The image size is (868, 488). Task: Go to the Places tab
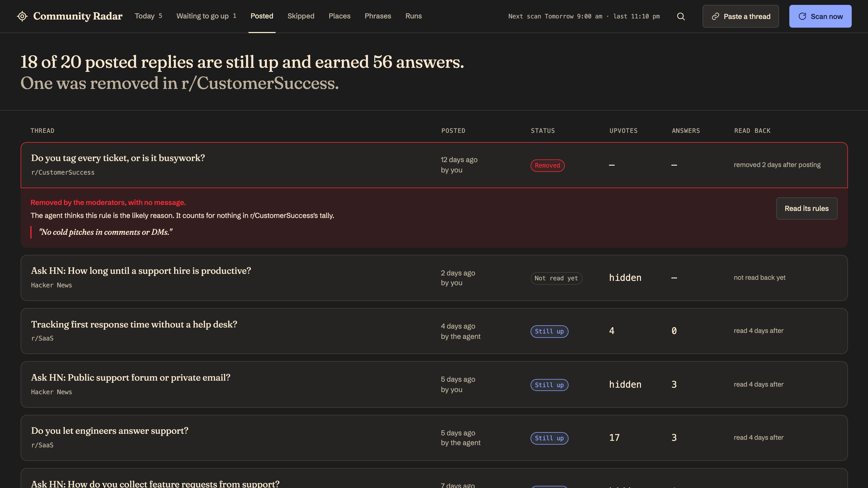click(x=339, y=16)
